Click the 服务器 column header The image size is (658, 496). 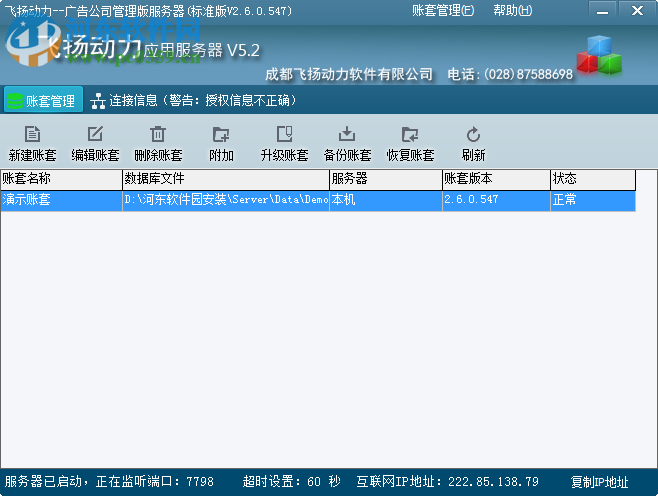click(x=386, y=180)
